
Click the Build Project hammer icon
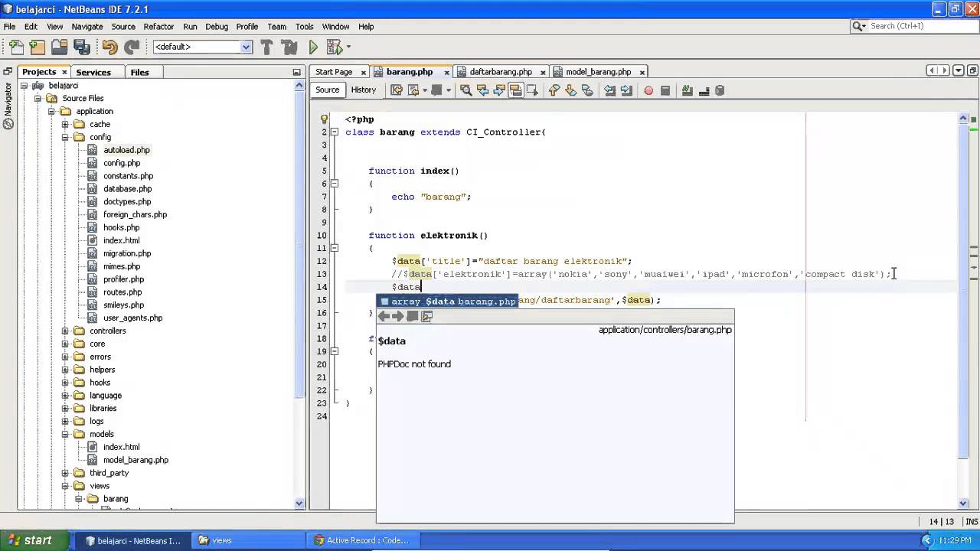click(267, 47)
